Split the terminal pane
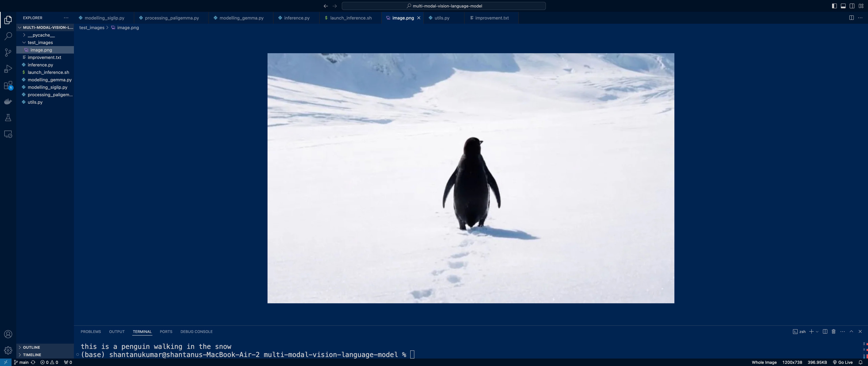Viewport: 868px width, 366px height. [825, 332]
